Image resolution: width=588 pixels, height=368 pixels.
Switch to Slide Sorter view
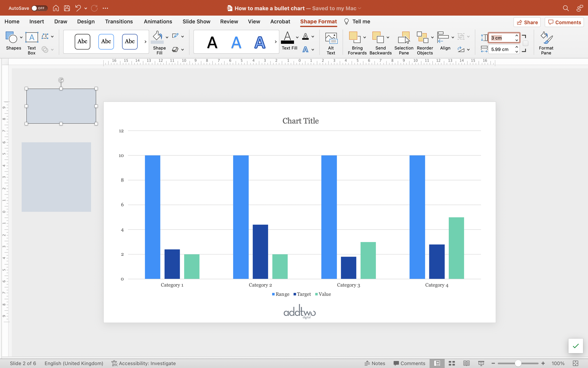point(452,363)
